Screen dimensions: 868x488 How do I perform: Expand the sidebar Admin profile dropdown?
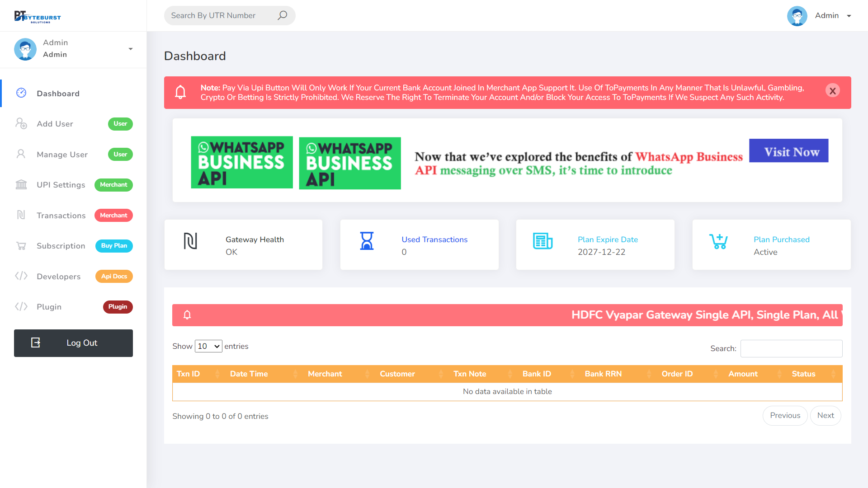(x=131, y=49)
